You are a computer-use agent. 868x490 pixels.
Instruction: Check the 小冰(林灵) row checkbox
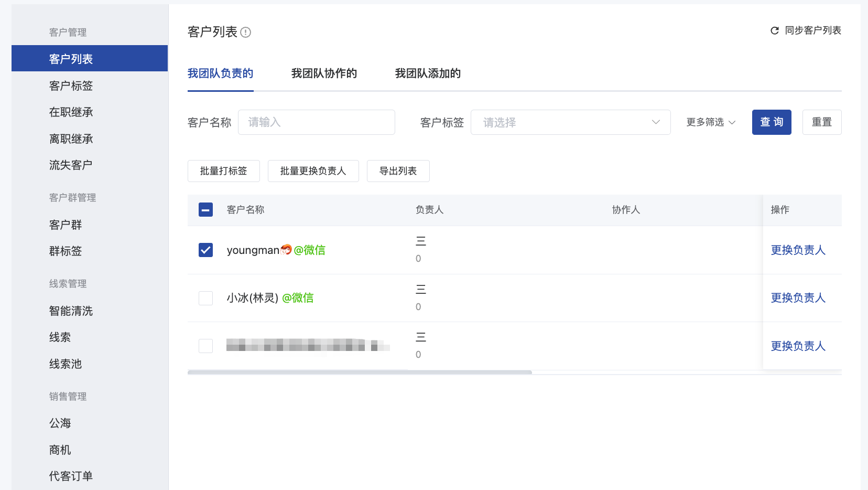click(205, 299)
